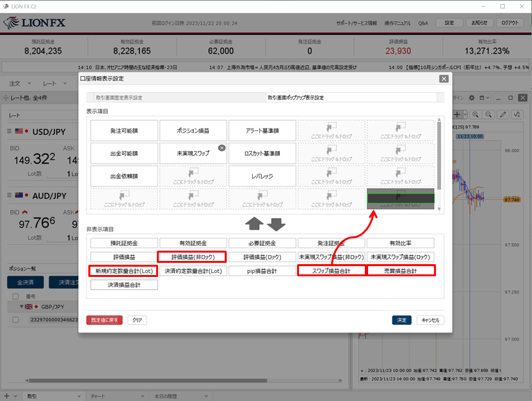Click the dialog list scroll-down arrow
The height and width of the screenshot is (401, 532).
pos(439,209)
